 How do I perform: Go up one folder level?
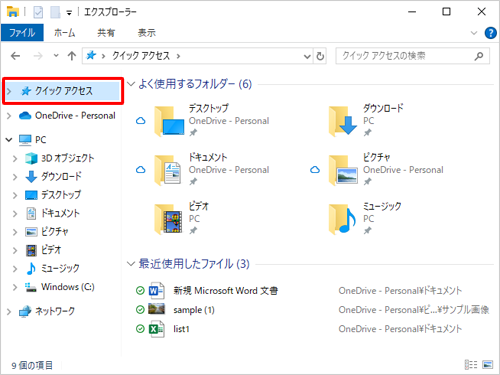coord(72,56)
